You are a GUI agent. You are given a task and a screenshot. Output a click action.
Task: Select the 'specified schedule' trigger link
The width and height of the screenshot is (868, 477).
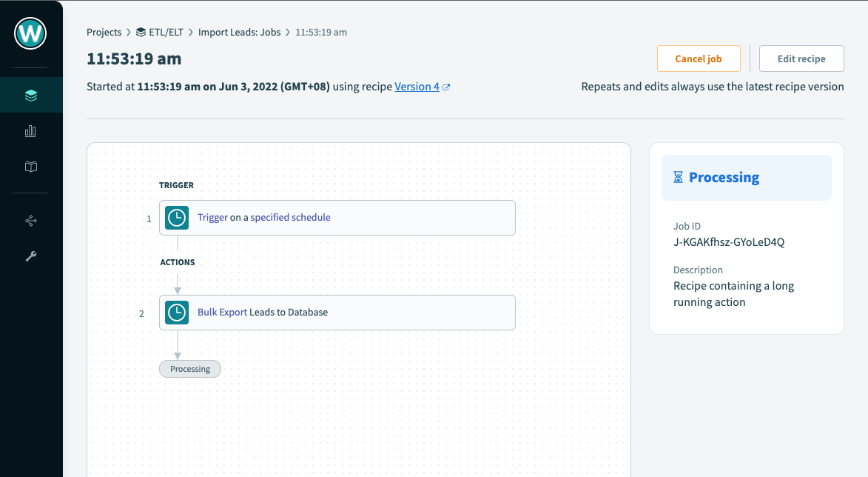click(290, 217)
